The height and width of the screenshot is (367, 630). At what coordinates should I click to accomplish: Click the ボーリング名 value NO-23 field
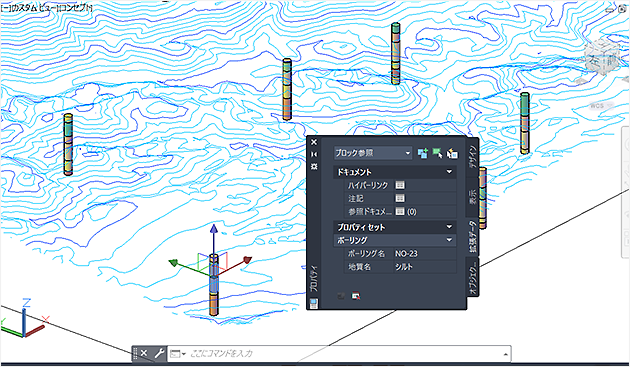tap(424, 254)
